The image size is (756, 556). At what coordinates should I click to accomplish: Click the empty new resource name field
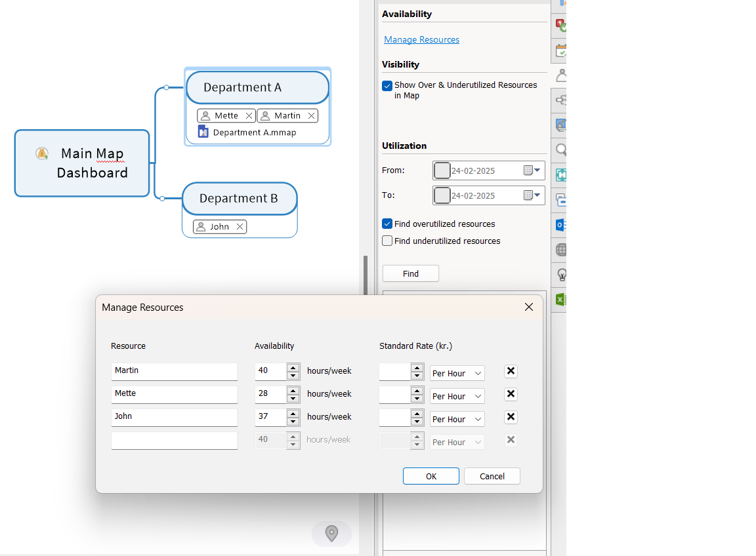click(x=174, y=440)
